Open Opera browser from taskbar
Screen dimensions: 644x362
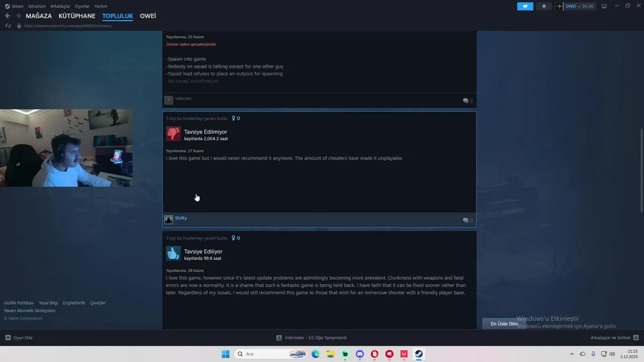coord(374,354)
